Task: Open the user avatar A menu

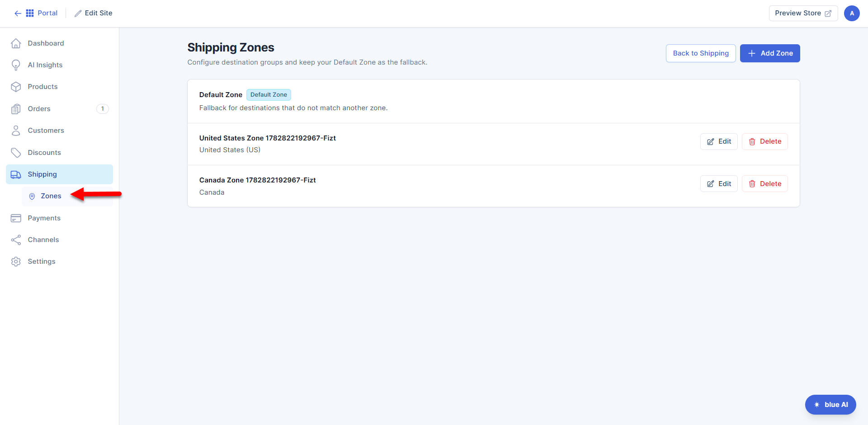Action: click(x=852, y=13)
